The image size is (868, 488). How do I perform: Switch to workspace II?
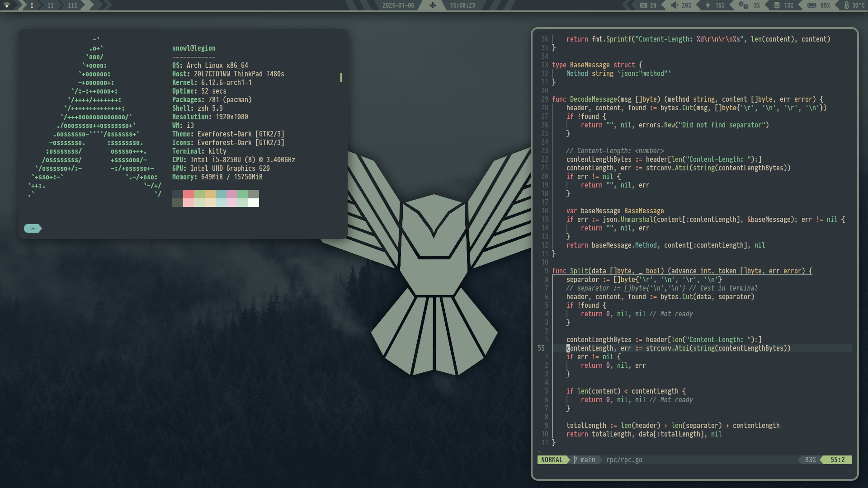tap(51, 5)
